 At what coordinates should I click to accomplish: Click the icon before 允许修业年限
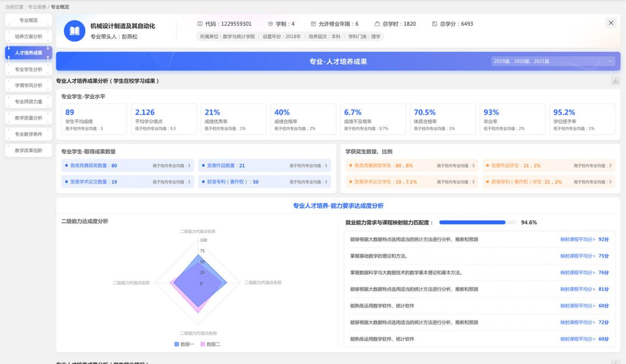click(313, 24)
